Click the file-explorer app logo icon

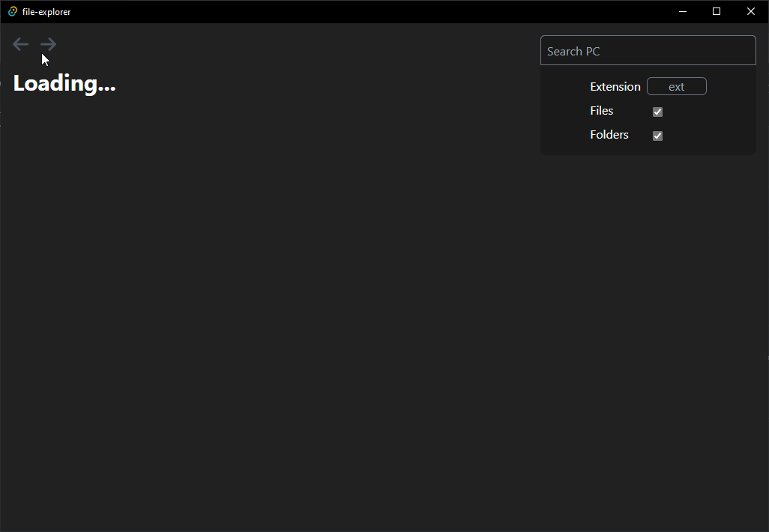click(x=13, y=11)
